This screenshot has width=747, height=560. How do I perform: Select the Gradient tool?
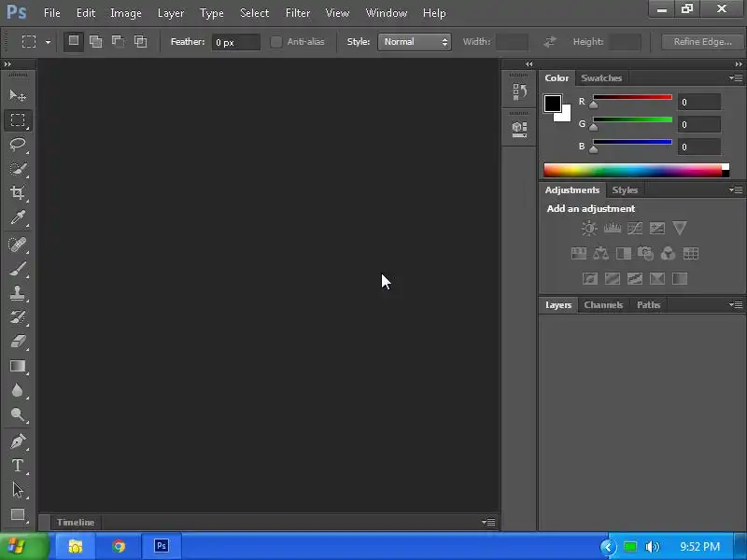(18, 366)
